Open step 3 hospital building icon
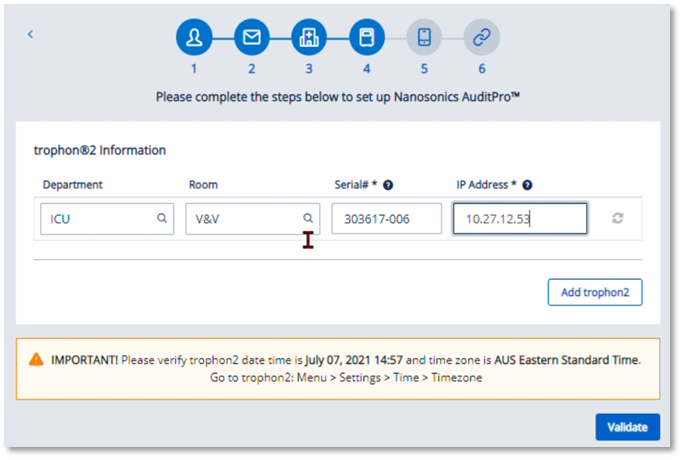 pos(309,37)
